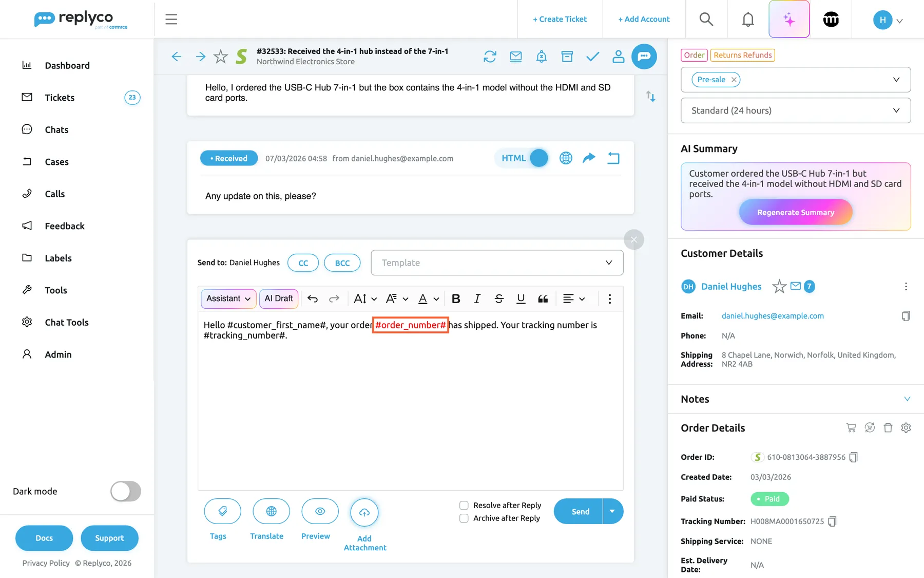Click the snooze bell icon in ticket toolbar

click(x=541, y=57)
